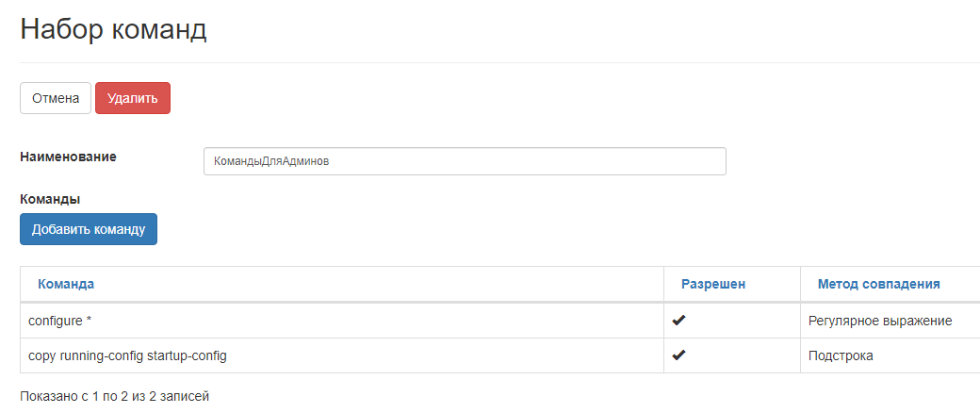Click the Набор команд page heading

(x=113, y=30)
